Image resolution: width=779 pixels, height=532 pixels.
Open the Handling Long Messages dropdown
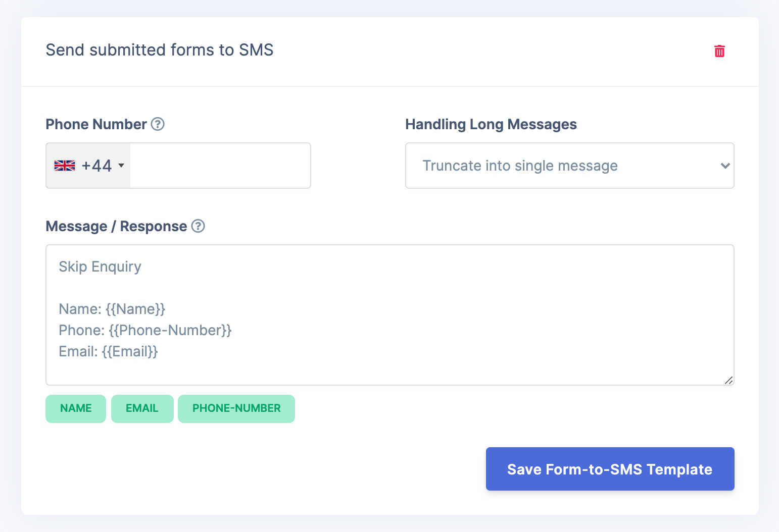point(569,166)
